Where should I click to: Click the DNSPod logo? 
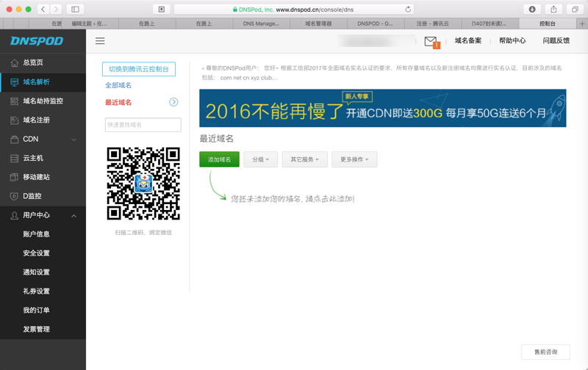tap(37, 41)
